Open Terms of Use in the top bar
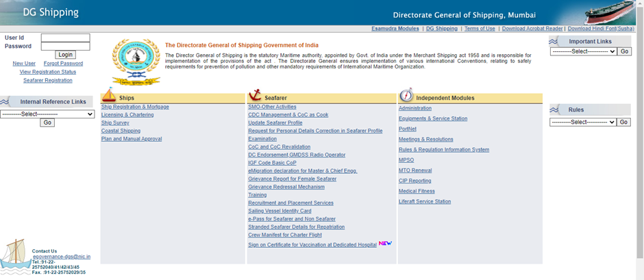Image resolution: width=644 pixels, height=280 pixels. [480, 29]
